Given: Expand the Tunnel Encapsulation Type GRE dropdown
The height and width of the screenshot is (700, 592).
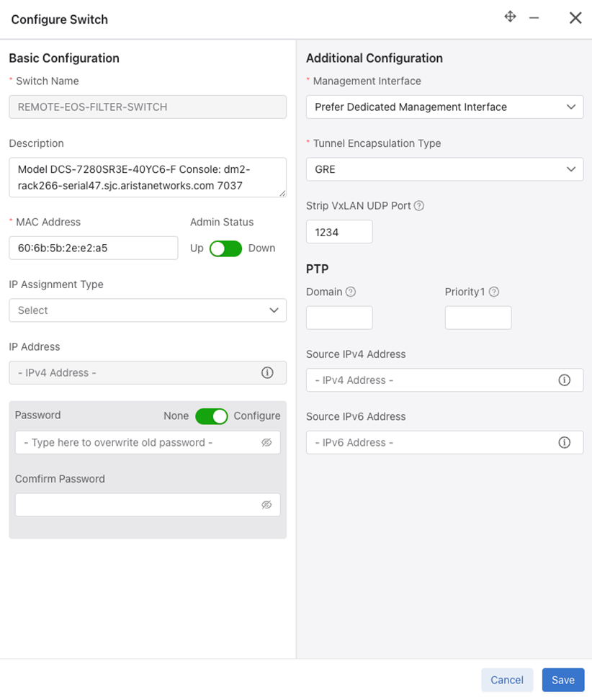Looking at the screenshot, I should click(444, 169).
